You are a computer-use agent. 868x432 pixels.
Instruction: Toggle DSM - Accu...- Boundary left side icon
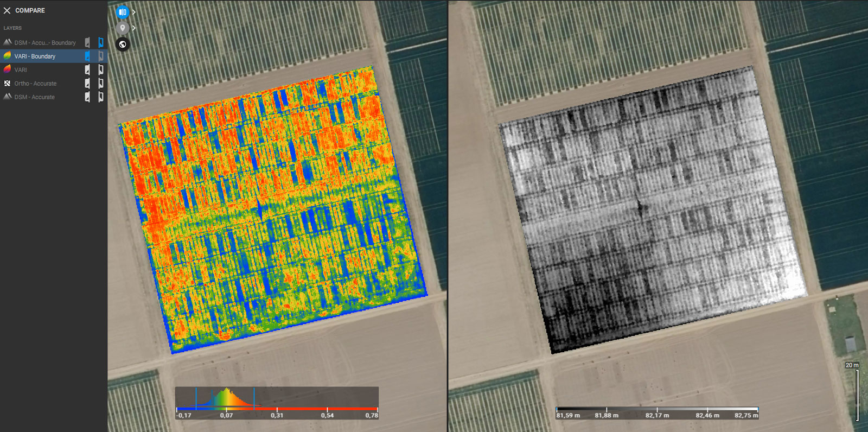(x=87, y=43)
